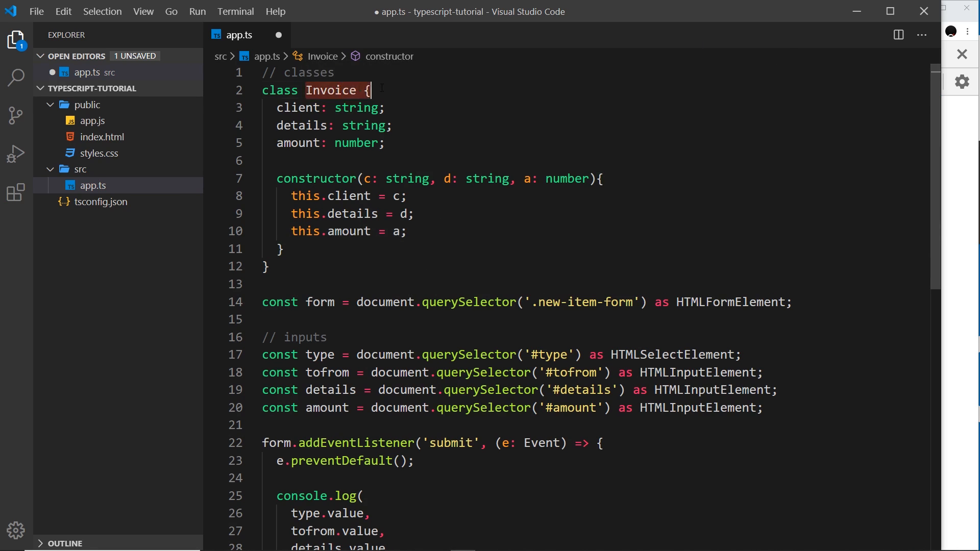
Task: Open the Run menu
Action: tap(198, 11)
